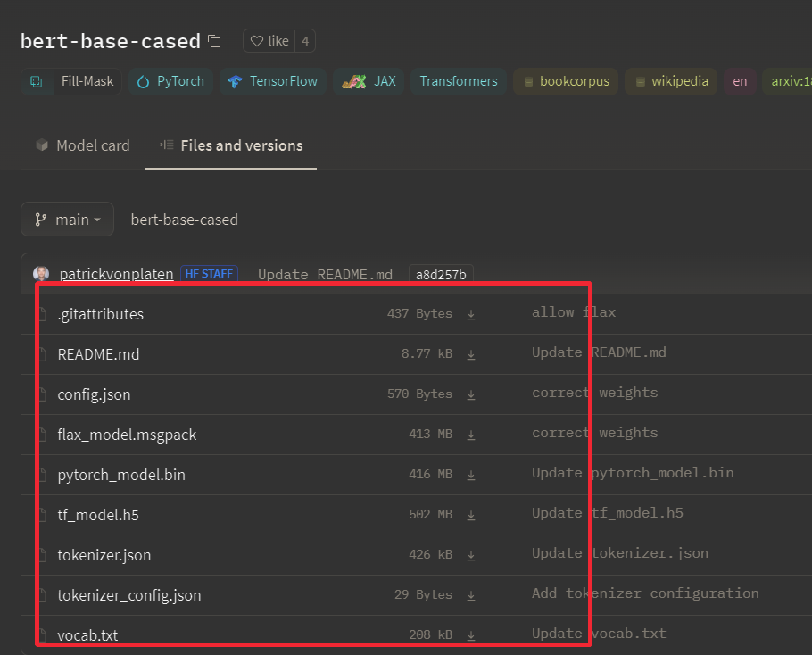812x655 pixels.
Task: Expand the main branch selector
Action: click(x=67, y=219)
